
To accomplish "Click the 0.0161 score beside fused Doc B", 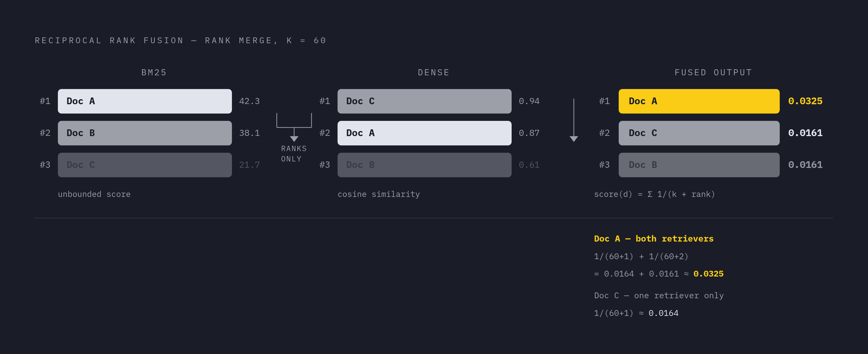I will coord(805,165).
